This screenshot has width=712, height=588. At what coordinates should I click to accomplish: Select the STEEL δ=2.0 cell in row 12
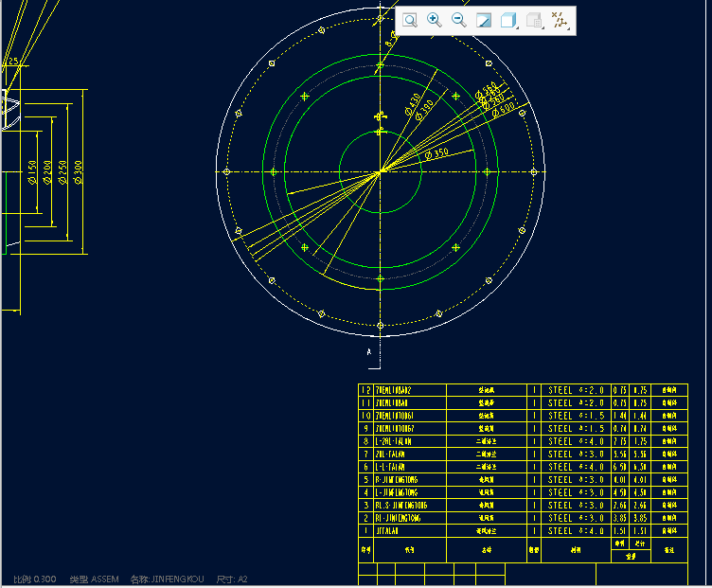(576, 390)
